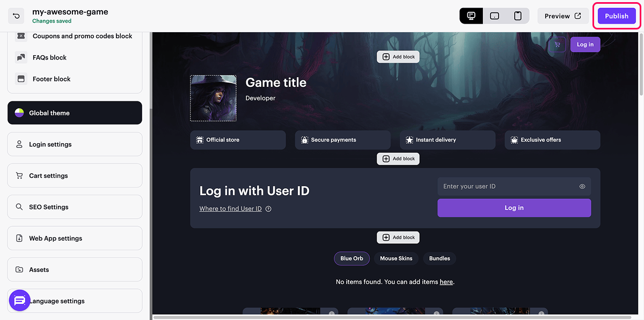Click the SEO Settings magnifier icon
644x320 pixels.
point(19,207)
